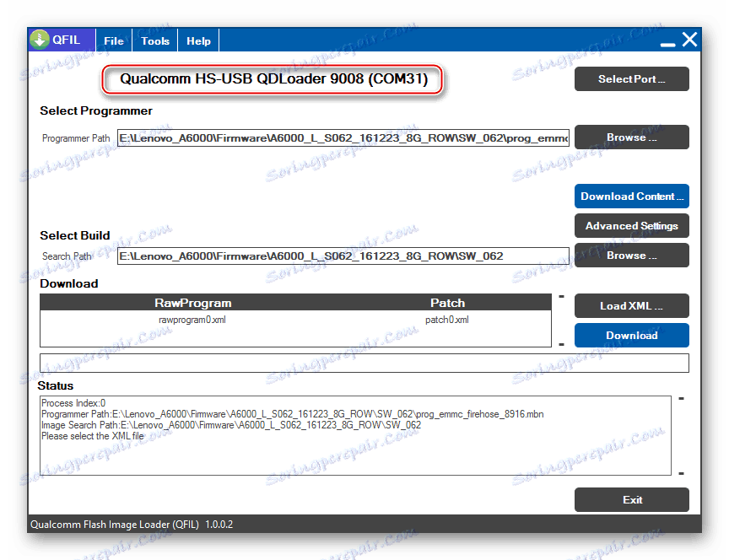Click the small top dash beside the download table

562,297
